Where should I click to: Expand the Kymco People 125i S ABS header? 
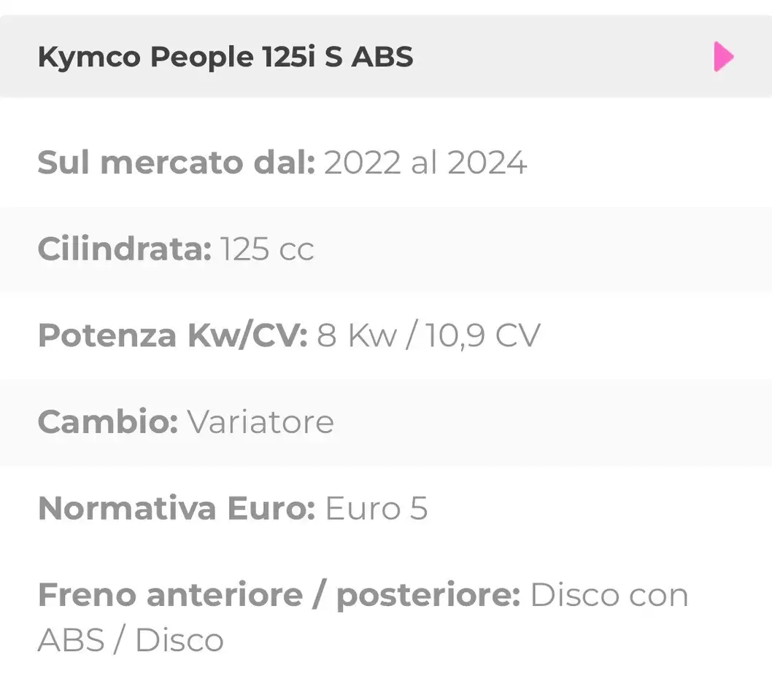[x=386, y=56]
